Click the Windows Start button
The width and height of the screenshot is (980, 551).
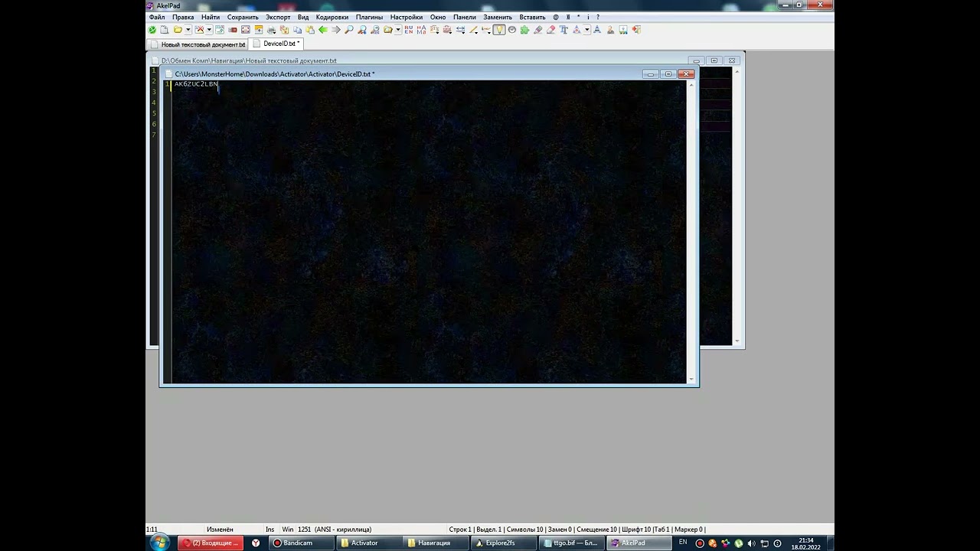(x=160, y=543)
